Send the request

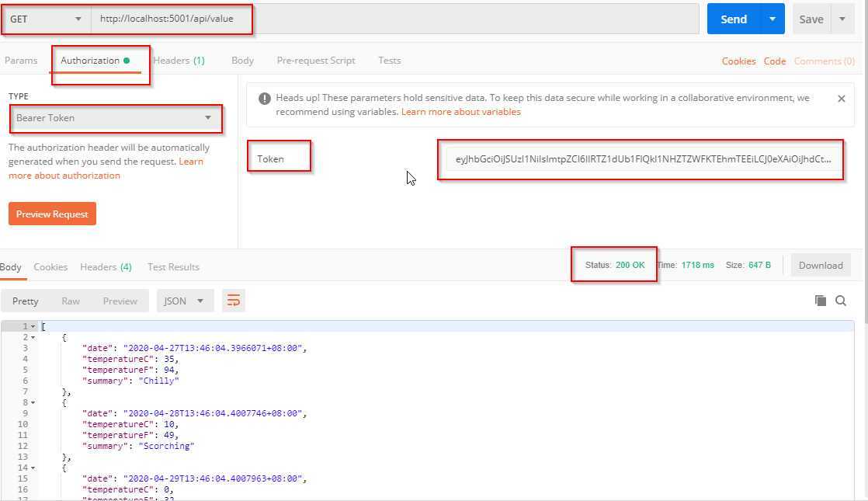(734, 19)
